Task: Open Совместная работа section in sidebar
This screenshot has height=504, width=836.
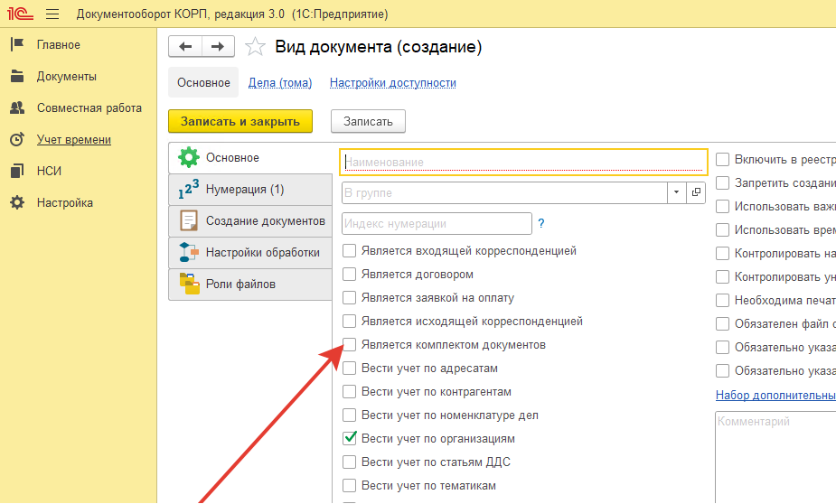Action: click(89, 108)
